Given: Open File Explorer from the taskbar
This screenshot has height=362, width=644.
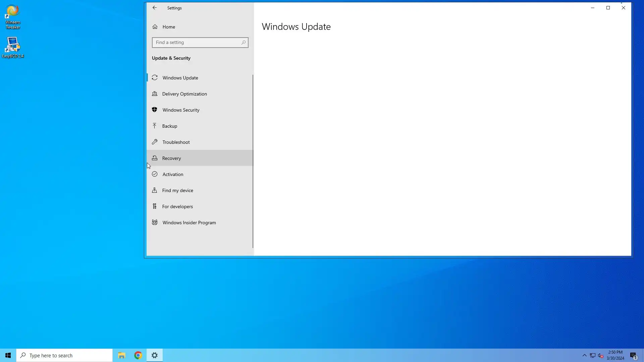Looking at the screenshot, I should (121, 355).
